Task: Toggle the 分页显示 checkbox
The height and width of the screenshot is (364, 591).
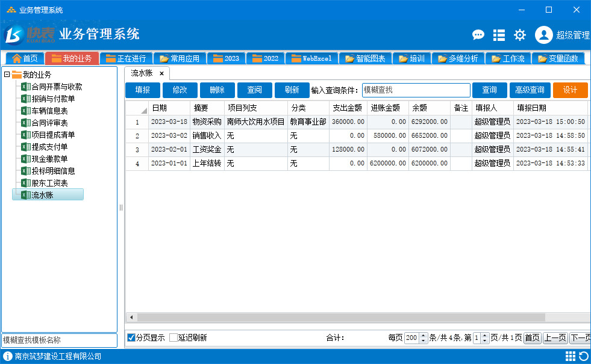Action: tap(131, 338)
